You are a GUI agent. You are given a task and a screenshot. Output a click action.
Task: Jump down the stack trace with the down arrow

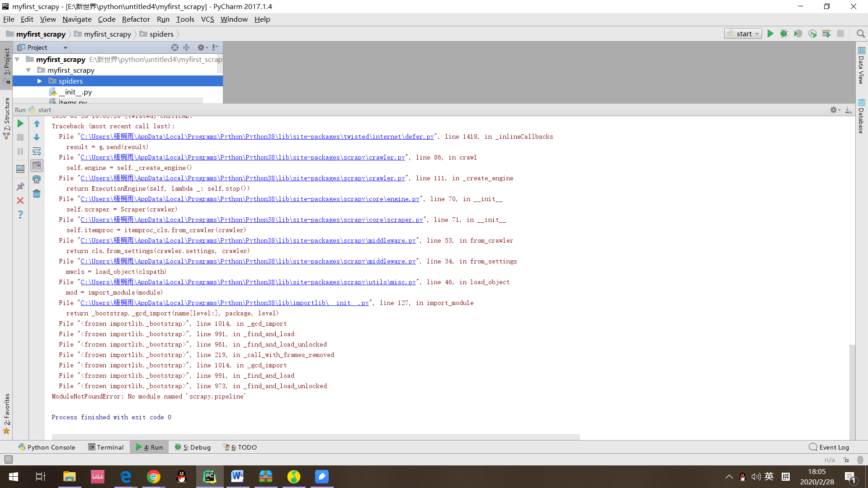37,137
